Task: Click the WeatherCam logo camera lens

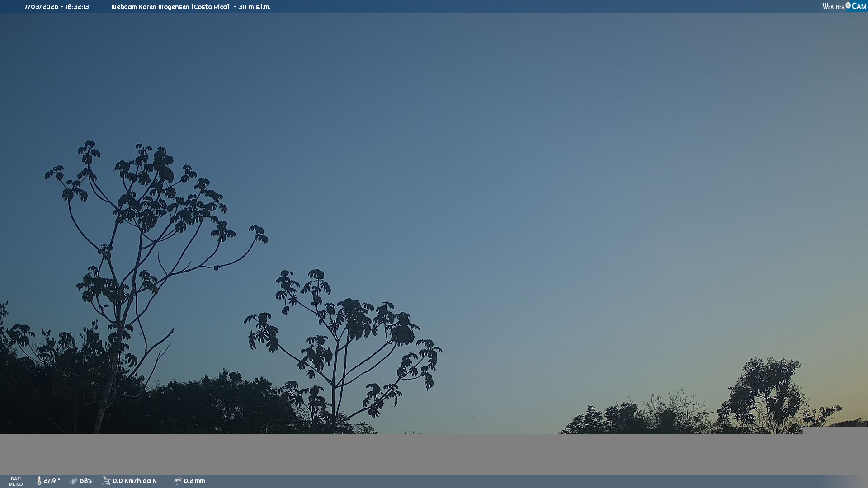Action: tap(848, 5)
